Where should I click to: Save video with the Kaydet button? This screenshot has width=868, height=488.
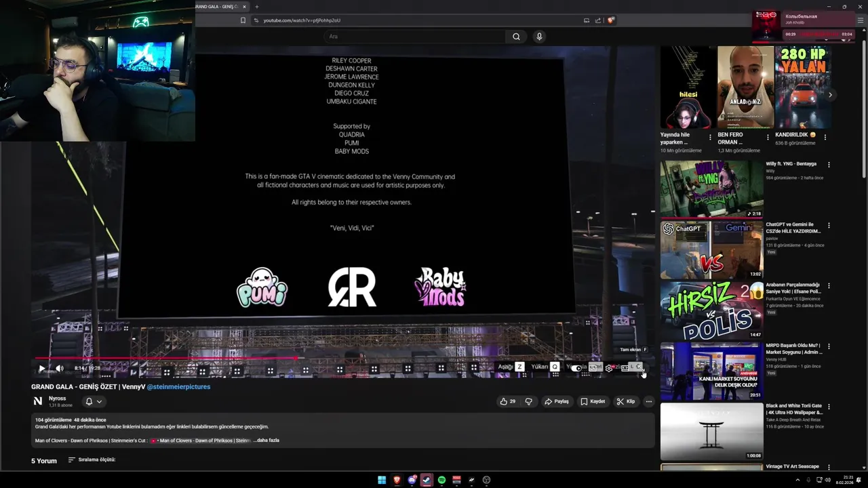coord(593,401)
